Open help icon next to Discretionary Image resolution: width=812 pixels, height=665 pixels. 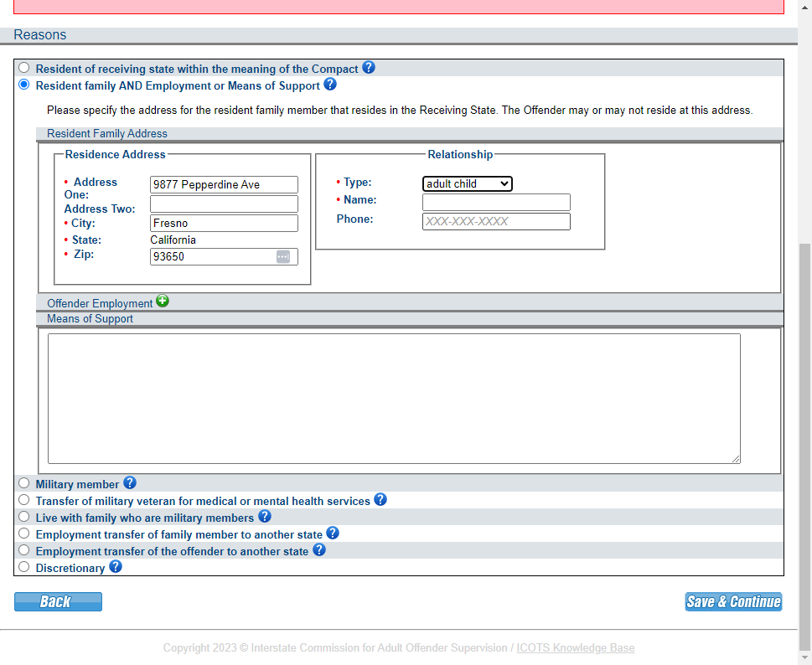pyautogui.click(x=116, y=567)
